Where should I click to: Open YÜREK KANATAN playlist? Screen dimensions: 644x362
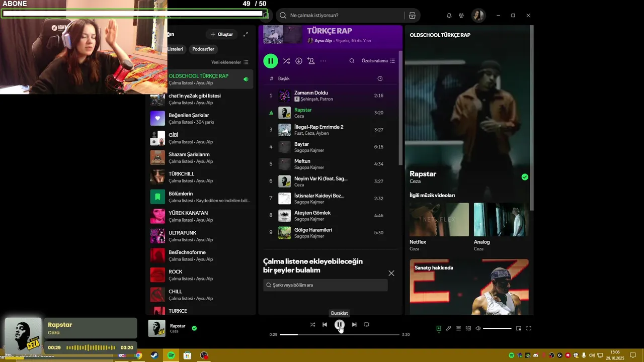201,216
